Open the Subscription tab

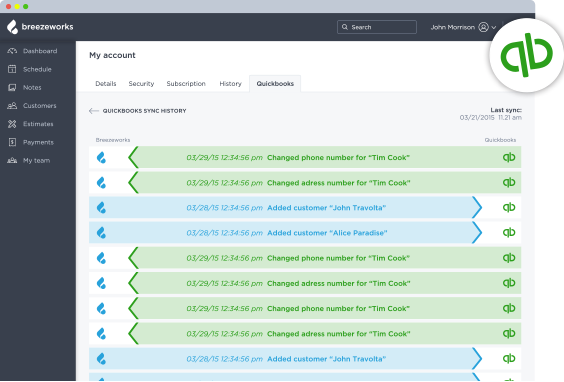tap(186, 83)
